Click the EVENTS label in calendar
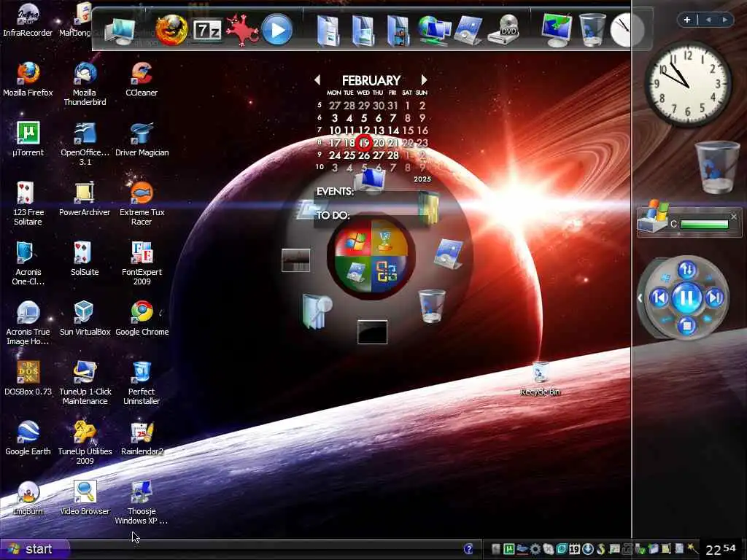The height and width of the screenshot is (560, 747). pos(335,192)
